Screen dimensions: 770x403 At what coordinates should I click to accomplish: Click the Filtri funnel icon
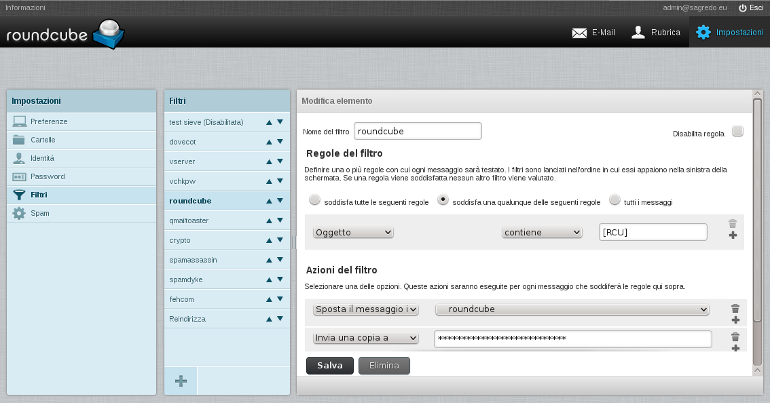(19, 195)
